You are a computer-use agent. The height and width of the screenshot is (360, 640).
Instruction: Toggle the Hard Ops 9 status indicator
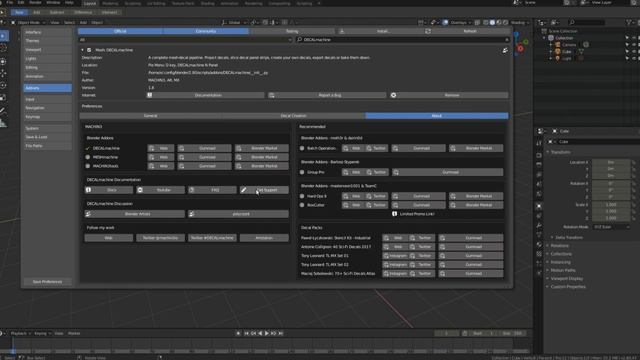(x=302, y=196)
